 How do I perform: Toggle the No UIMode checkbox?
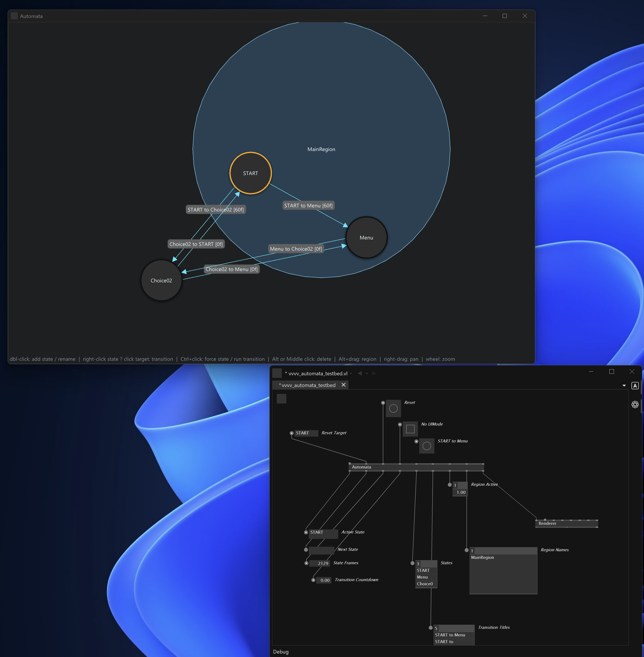[410, 429]
